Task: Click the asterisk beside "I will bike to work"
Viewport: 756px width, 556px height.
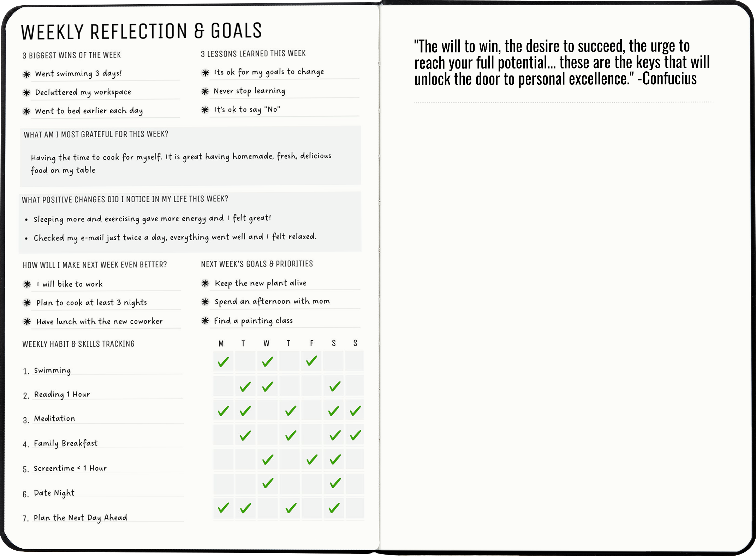Action: pyautogui.click(x=27, y=284)
